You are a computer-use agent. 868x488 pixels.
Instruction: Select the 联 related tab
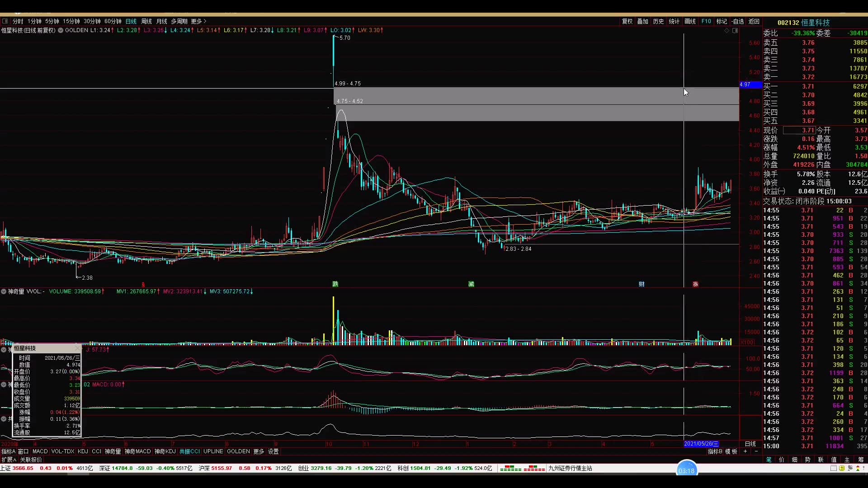821,460
